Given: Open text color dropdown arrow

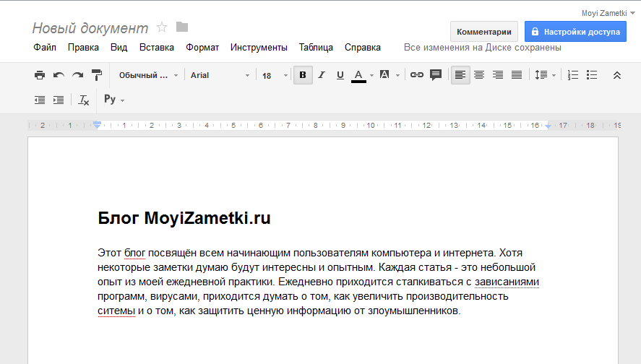Looking at the screenshot, I should [371, 76].
